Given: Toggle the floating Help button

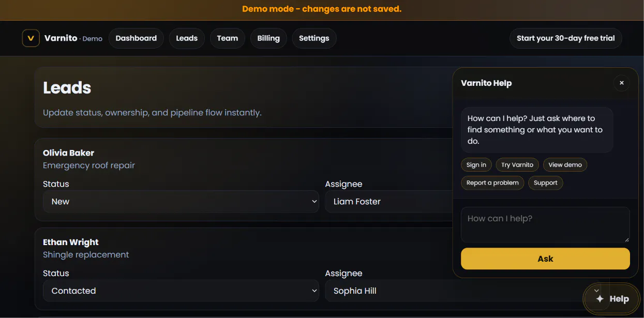Looking at the screenshot, I should click(x=612, y=299).
